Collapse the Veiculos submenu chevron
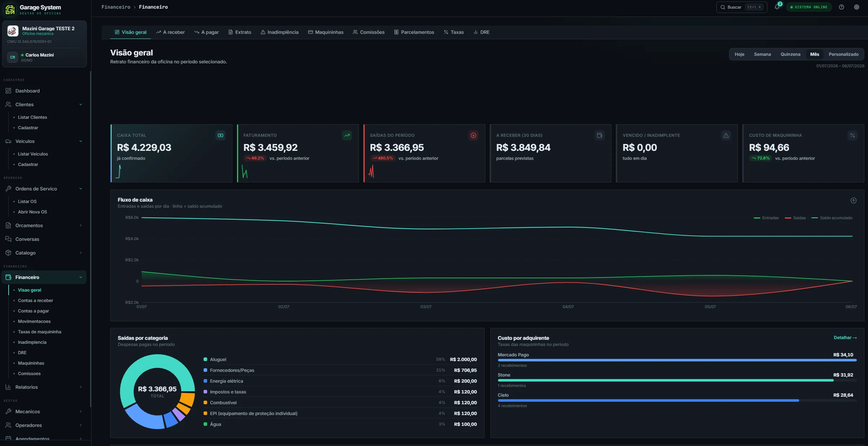Image resolution: width=868 pixels, height=446 pixels. point(81,141)
